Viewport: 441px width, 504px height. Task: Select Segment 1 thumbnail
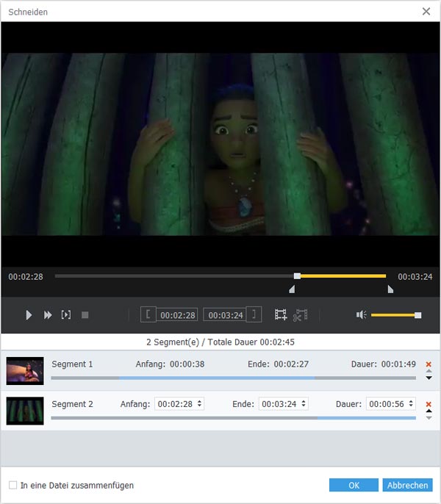pos(25,371)
